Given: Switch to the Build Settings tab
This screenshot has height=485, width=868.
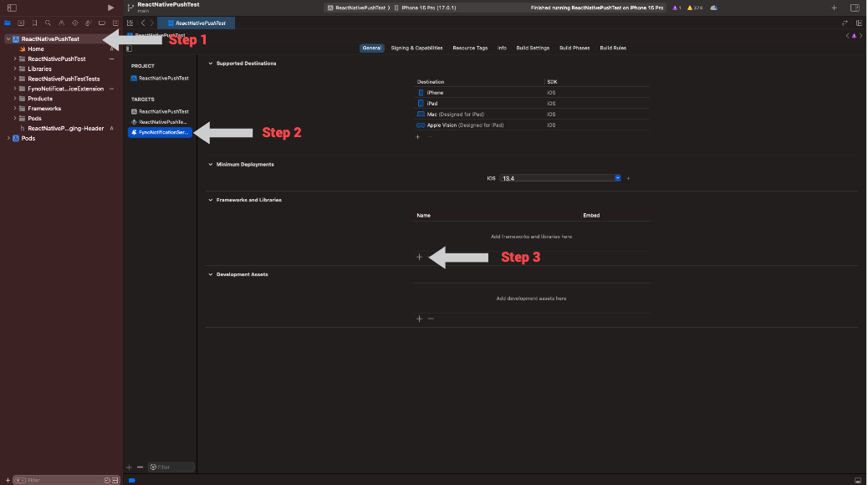Looking at the screenshot, I should coord(533,48).
